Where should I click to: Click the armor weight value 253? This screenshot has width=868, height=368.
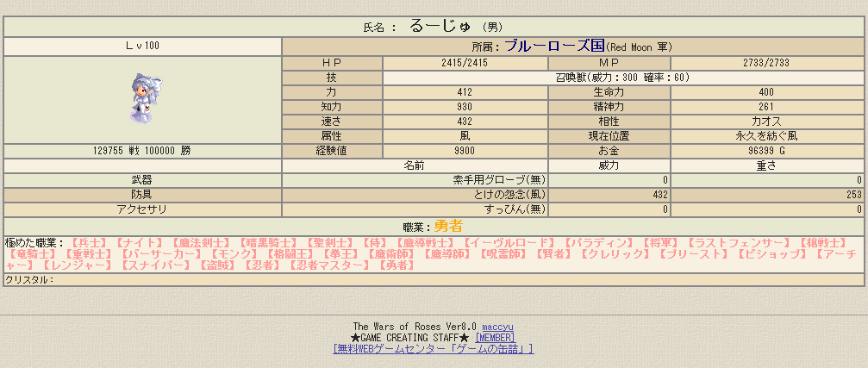coord(854,195)
